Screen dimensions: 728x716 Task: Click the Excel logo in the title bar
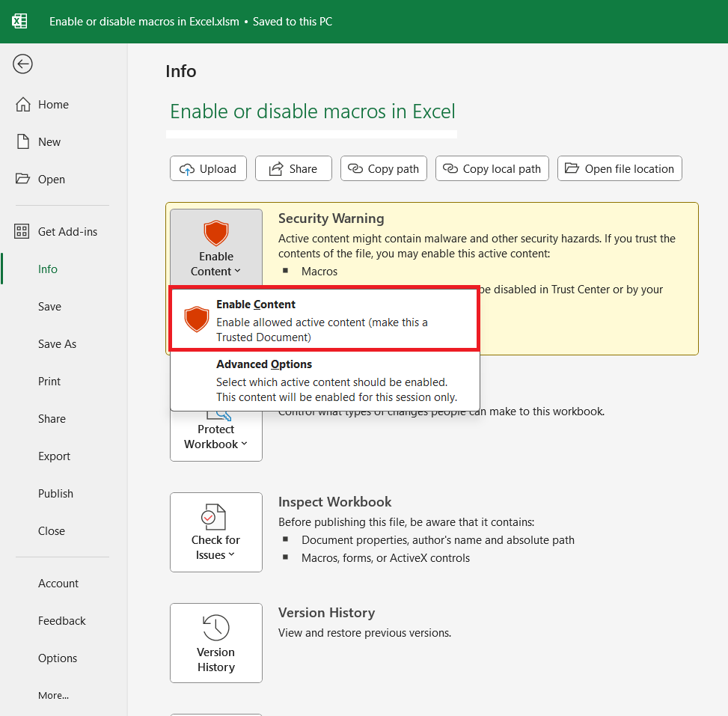[19, 22]
